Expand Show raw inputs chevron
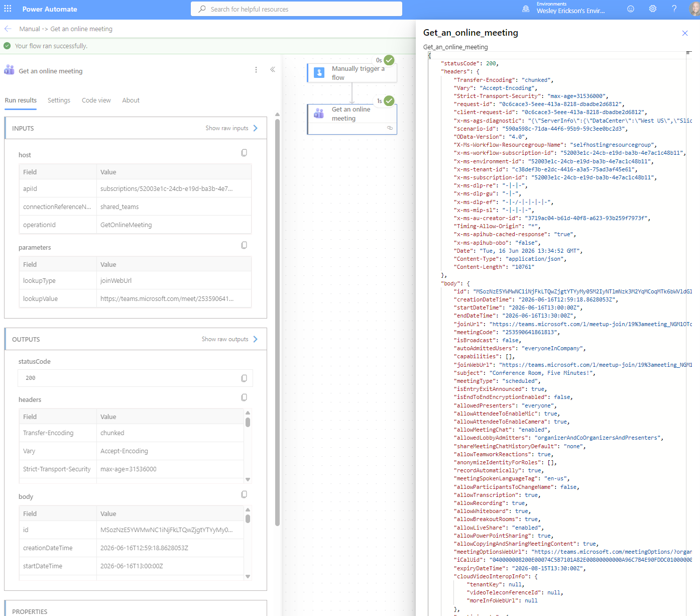Screen dimensions: 700x616 256,128
